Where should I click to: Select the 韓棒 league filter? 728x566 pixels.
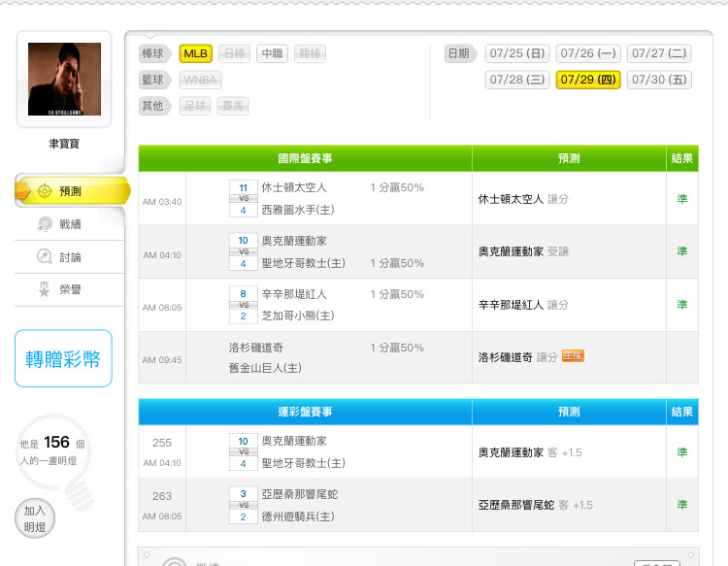[311, 53]
